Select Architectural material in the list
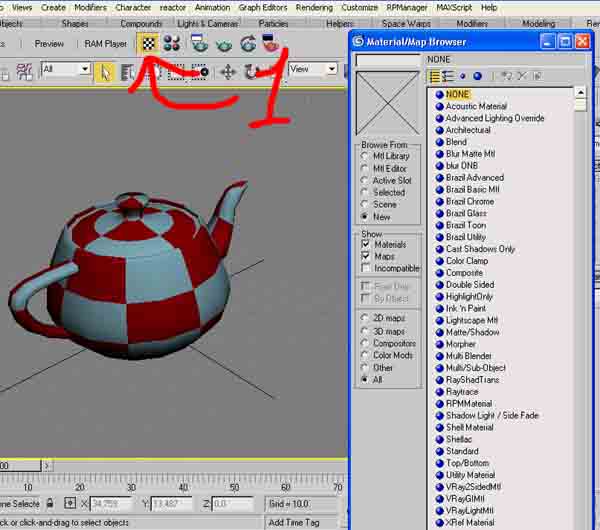The height and width of the screenshot is (530, 600). 468,130
